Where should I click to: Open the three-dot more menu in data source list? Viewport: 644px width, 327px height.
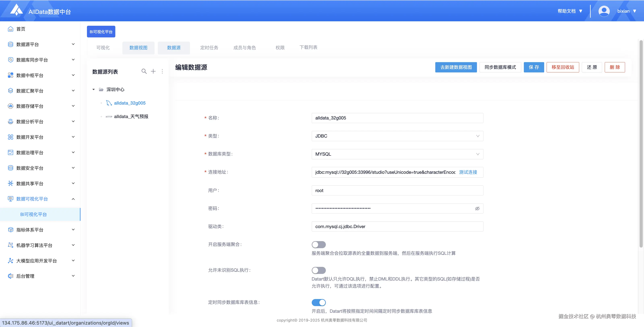pos(162,71)
